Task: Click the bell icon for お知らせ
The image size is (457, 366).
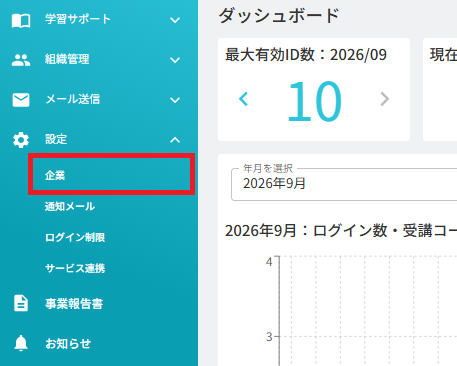Action: (x=21, y=343)
